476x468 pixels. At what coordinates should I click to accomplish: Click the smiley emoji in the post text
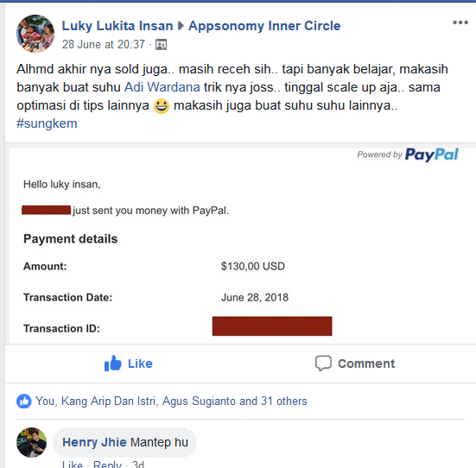[x=162, y=106]
